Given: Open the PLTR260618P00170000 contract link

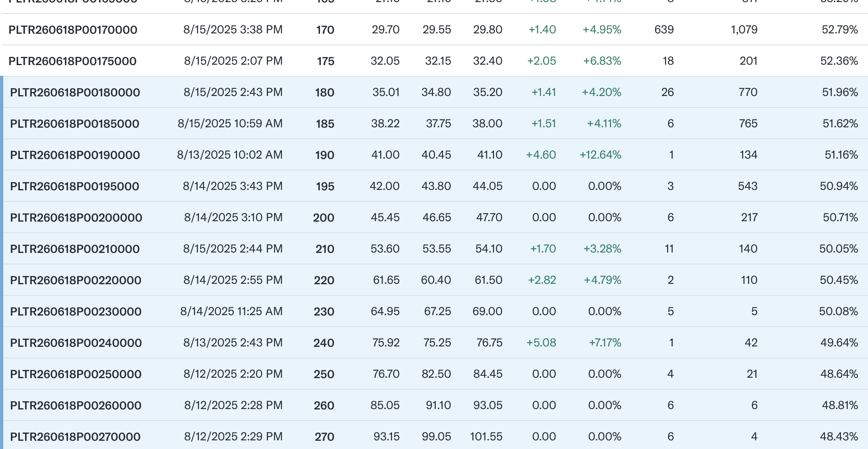Looking at the screenshot, I should pyautogui.click(x=73, y=30).
